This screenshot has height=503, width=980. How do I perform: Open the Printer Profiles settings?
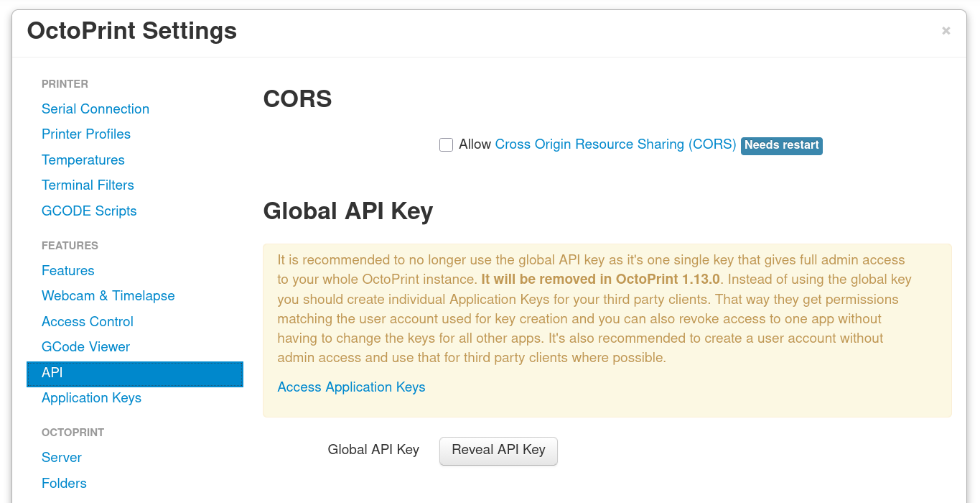pos(86,134)
